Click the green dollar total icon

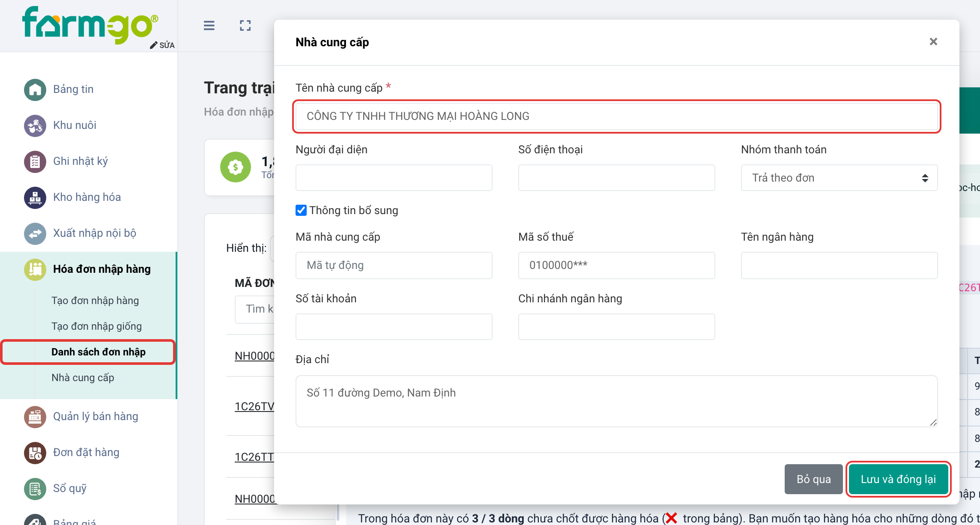(x=236, y=167)
